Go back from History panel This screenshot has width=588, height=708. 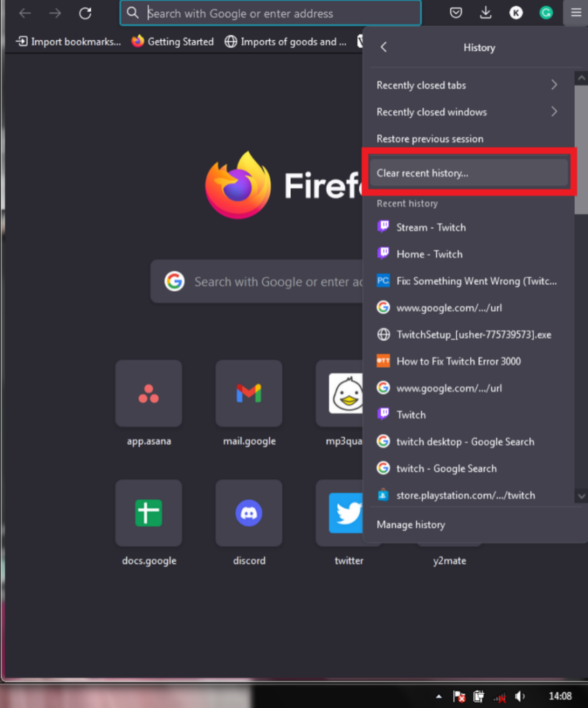click(x=383, y=47)
